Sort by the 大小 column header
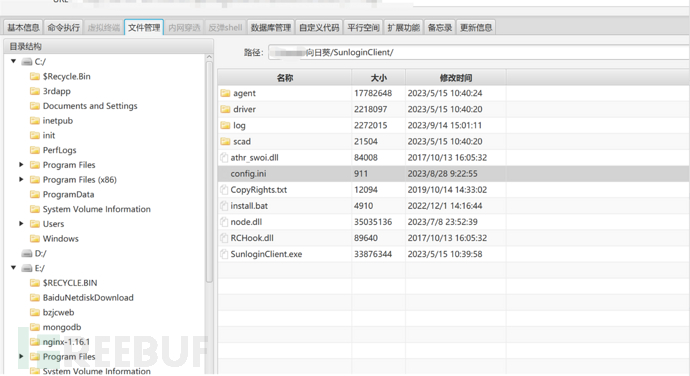Image resolution: width=690 pixels, height=376 pixels. pyautogui.click(x=378, y=78)
